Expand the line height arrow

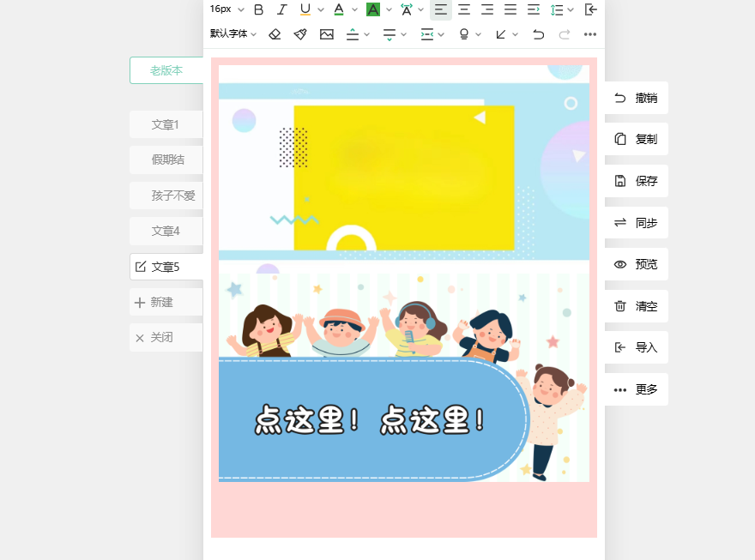click(571, 9)
